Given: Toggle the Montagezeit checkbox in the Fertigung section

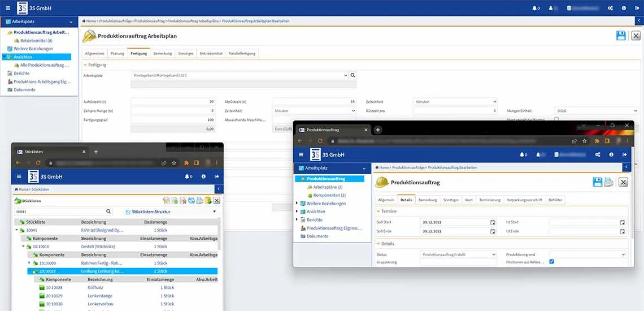Looking at the screenshot, I should click(556, 119).
